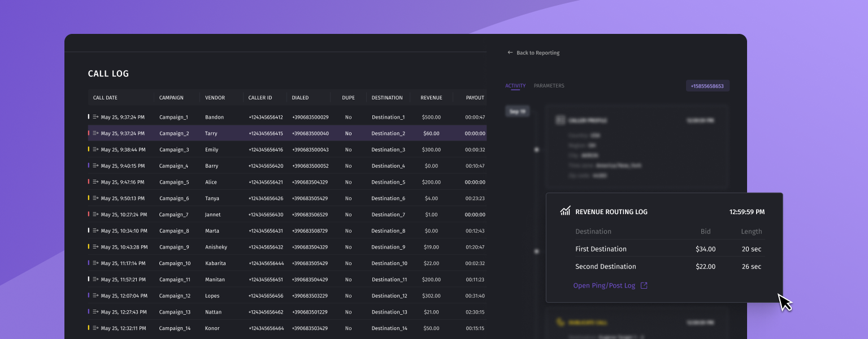The image size is (868, 339).
Task: Click the Destination_10 cell in the call log
Action: [x=389, y=264]
